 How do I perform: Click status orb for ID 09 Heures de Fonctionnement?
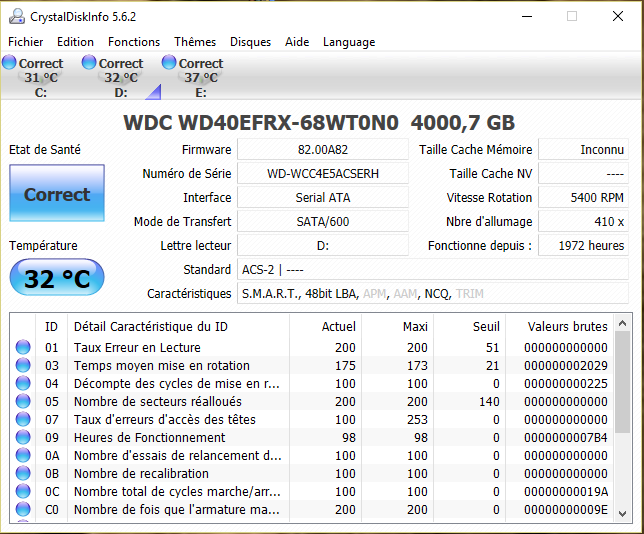click(x=23, y=437)
